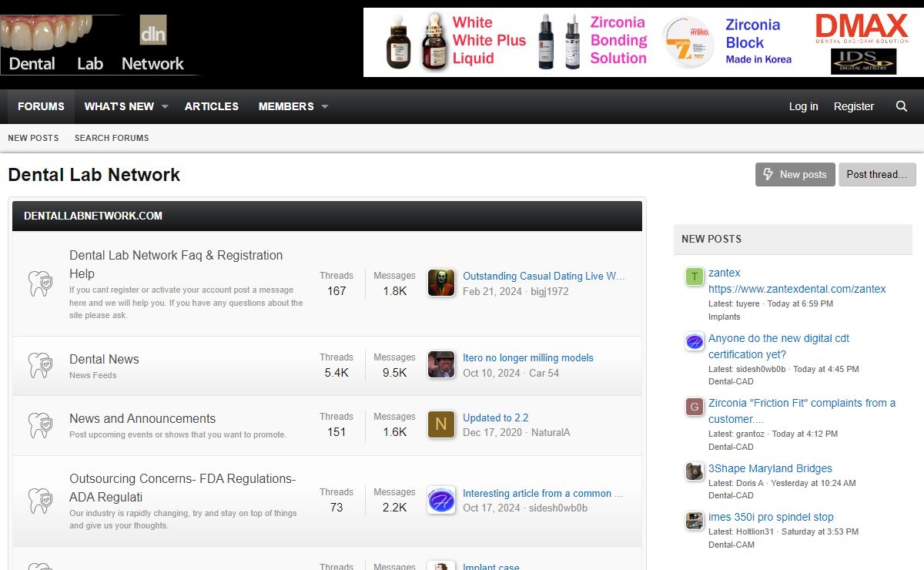This screenshot has width=924, height=570.
Task: Click the Oct 17, 2024 post date
Action: (x=491, y=508)
